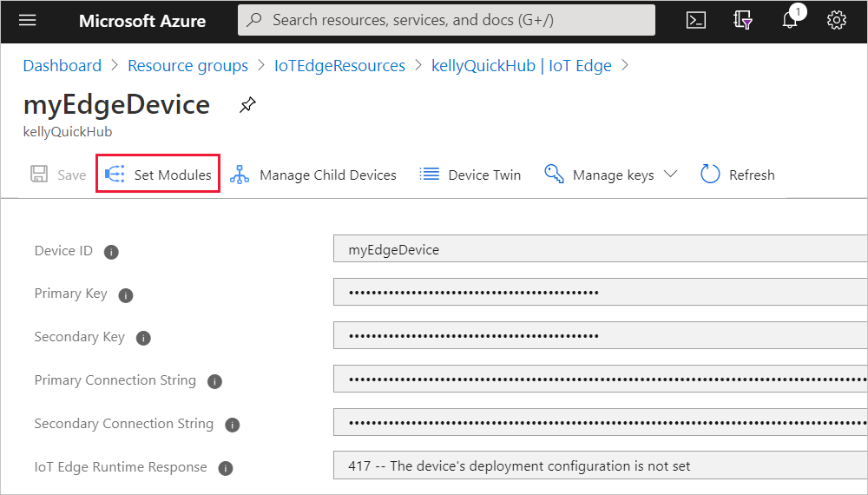This screenshot has width=868, height=495.
Task: Open the hamburger portal menu
Action: [x=28, y=20]
